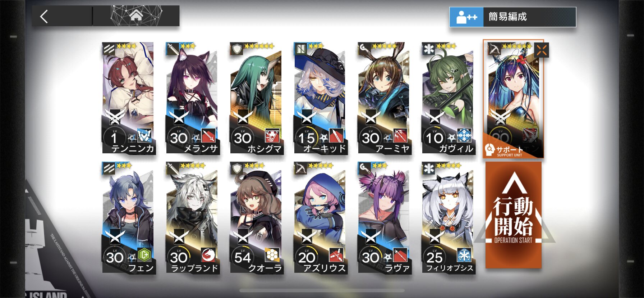This screenshot has height=298, width=644.
Task: Click クオーラ honeycomb skill icon
Action: [x=272, y=255]
